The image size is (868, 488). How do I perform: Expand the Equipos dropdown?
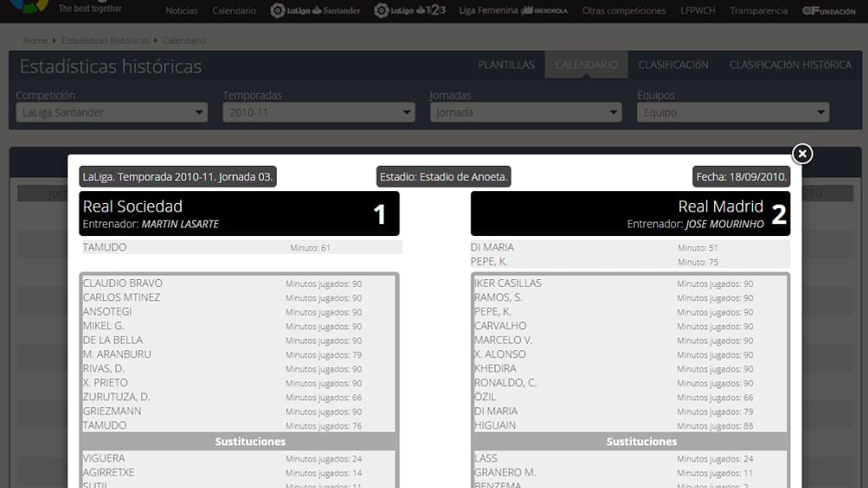pos(733,112)
